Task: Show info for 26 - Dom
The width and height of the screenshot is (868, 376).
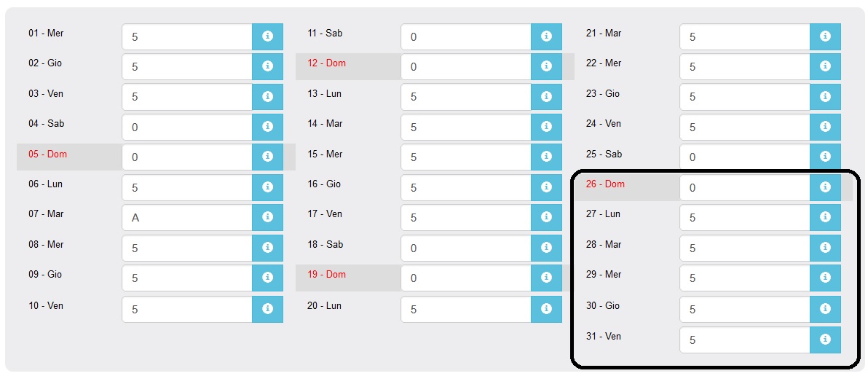Action: (825, 187)
